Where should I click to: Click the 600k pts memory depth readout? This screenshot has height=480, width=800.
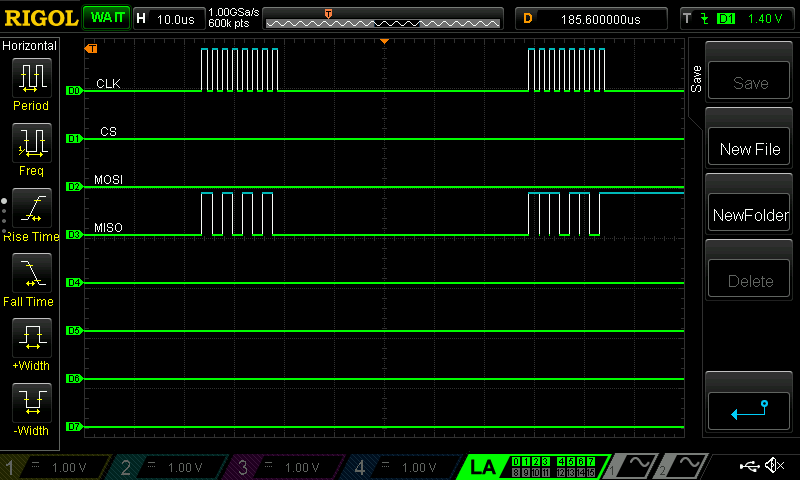(229, 24)
